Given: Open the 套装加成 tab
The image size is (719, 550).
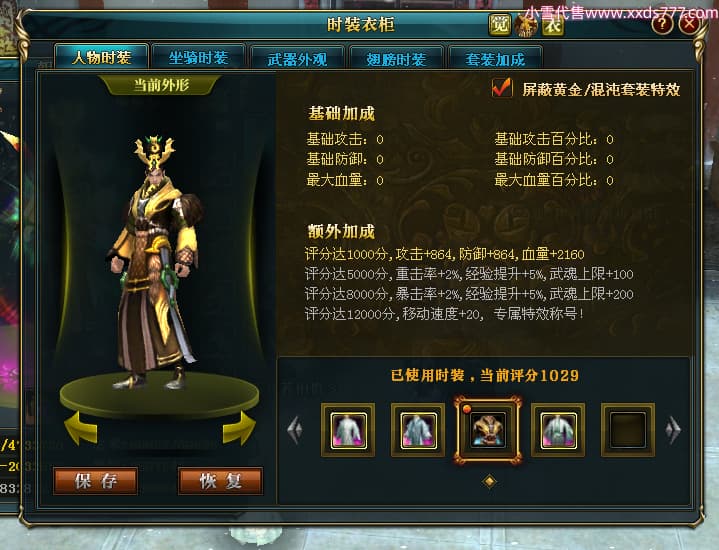Looking at the screenshot, I should tap(495, 59).
